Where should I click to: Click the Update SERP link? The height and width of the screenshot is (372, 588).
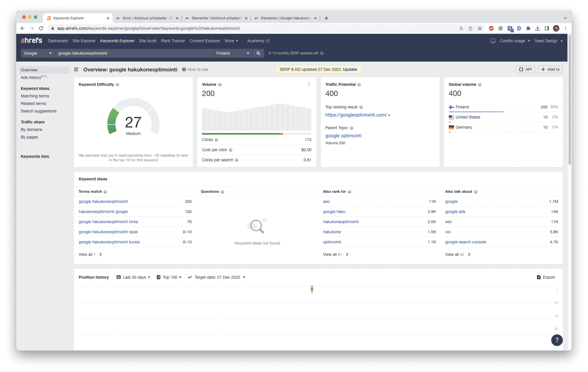[x=350, y=70]
